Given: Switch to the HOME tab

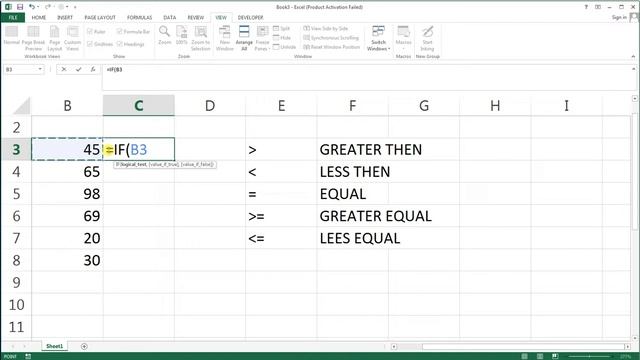Looking at the screenshot, I should point(39,18).
